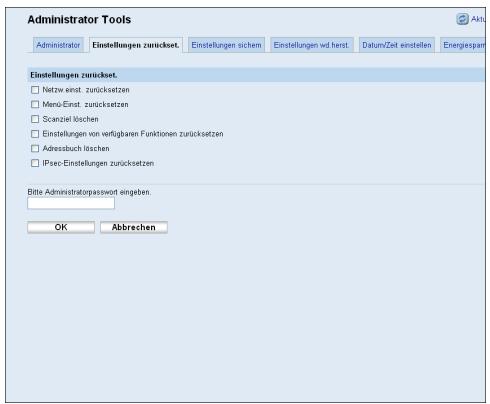Check Adressbuch löschen checkbox
This screenshot has width=490, height=404.
(35, 149)
